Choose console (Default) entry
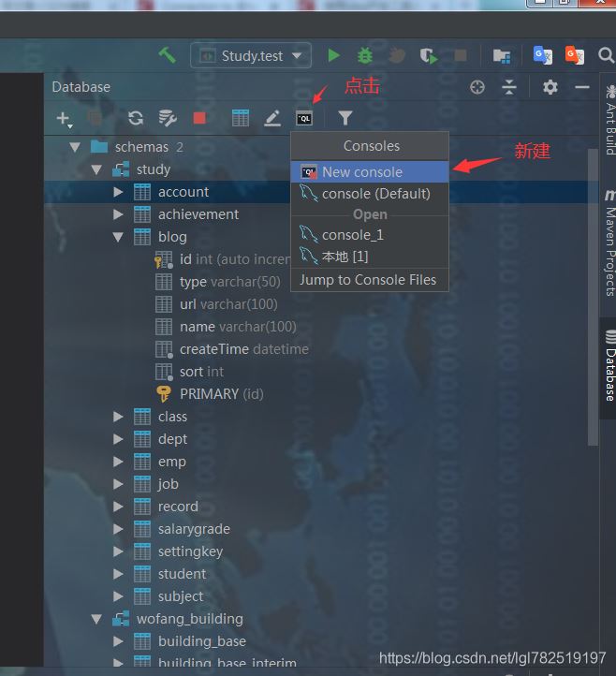The width and height of the screenshot is (616, 676). (x=370, y=194)
